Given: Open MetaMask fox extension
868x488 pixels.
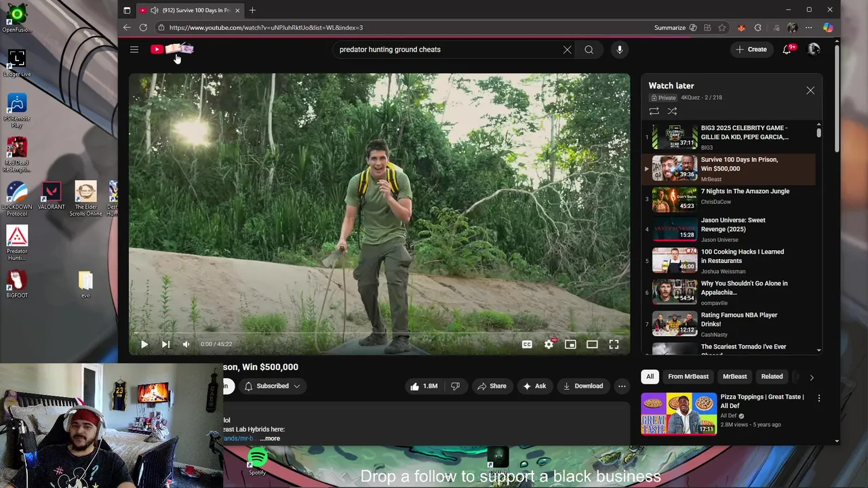Looking at the screenshot, I should pyautogui.click(x=741, y=28).
